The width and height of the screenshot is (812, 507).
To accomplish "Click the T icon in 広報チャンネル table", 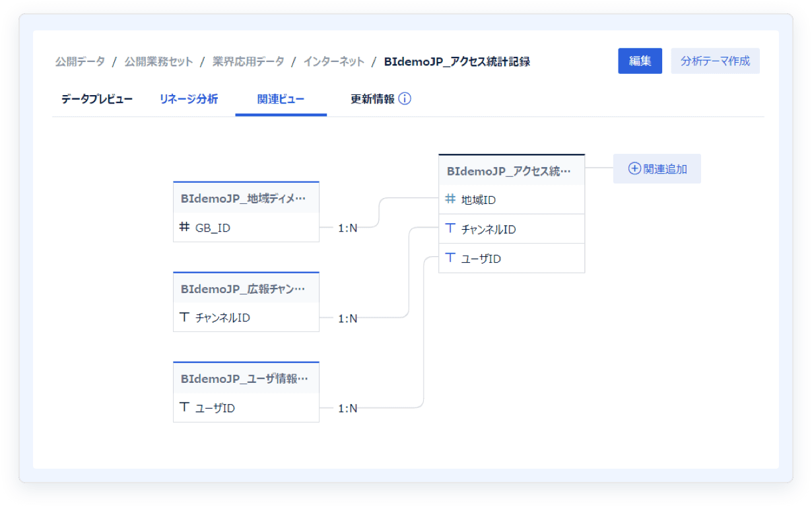I will pos(184,318).
